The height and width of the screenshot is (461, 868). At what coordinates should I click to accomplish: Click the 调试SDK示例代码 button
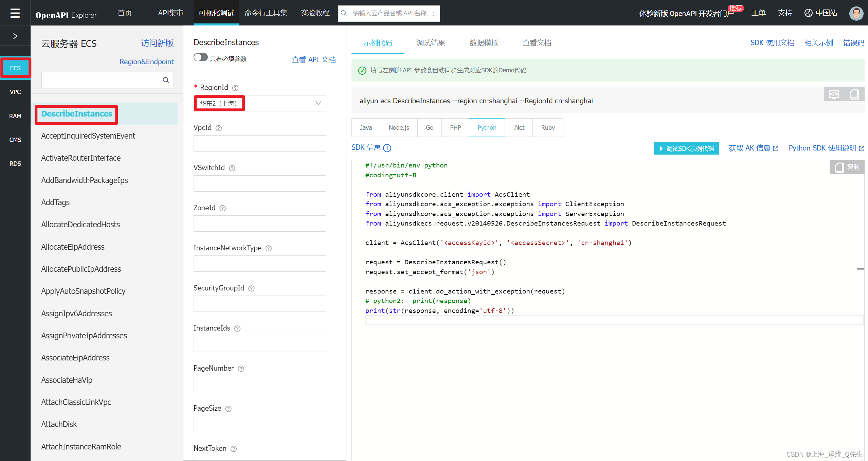(x=686, y=148)
